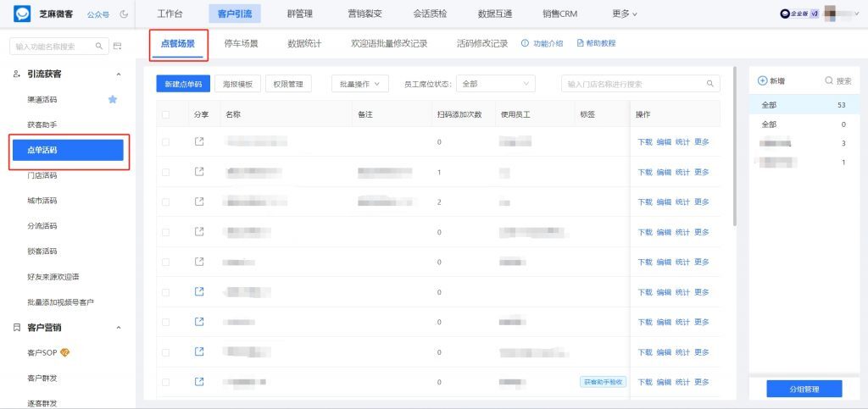Click the 权限管理 button
The height and width of the screenshot is (409, 868).
tap(288, 84)
